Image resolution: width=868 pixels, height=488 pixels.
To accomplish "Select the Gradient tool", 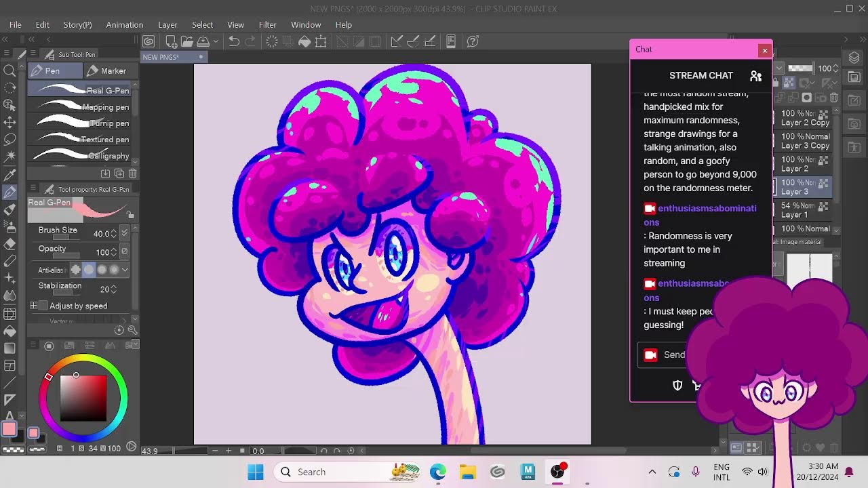I will coord(9,348).
